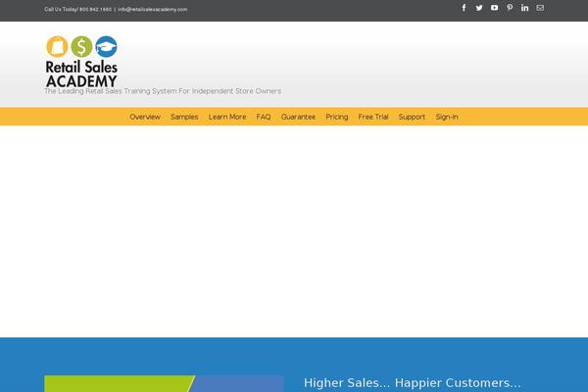Click the Retail Sales Academy logo
588x392 pixels.
point(81,62)
